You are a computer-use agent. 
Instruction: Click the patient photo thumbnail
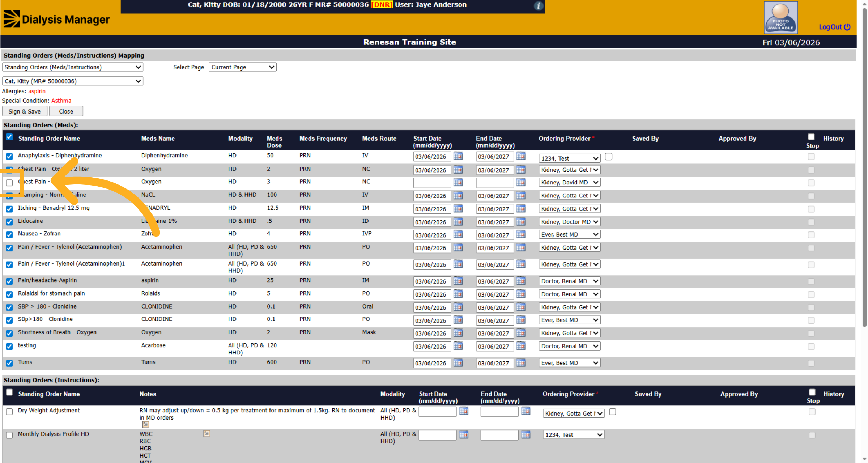click(x=781, y=17)
